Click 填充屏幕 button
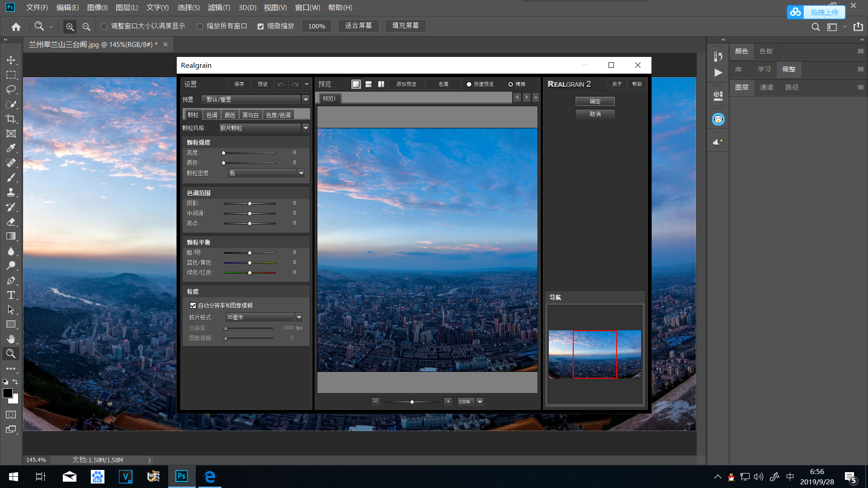 [x=406, y=26]
